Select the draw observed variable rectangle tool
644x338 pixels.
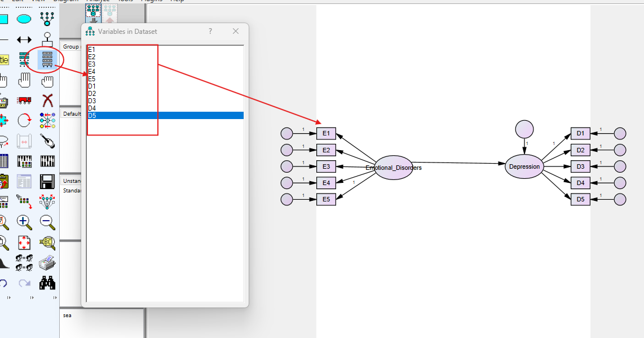pyautogui.click(x=3, y=19)
